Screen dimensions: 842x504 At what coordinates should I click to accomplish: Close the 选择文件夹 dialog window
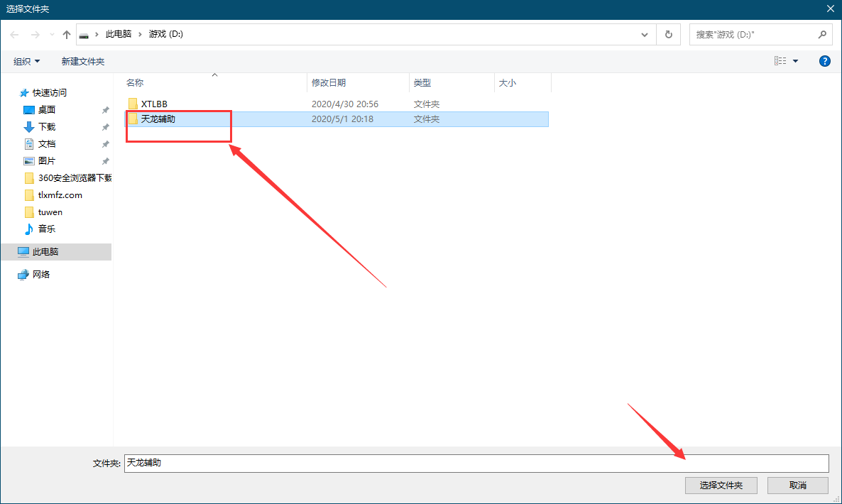click(830, 9)
